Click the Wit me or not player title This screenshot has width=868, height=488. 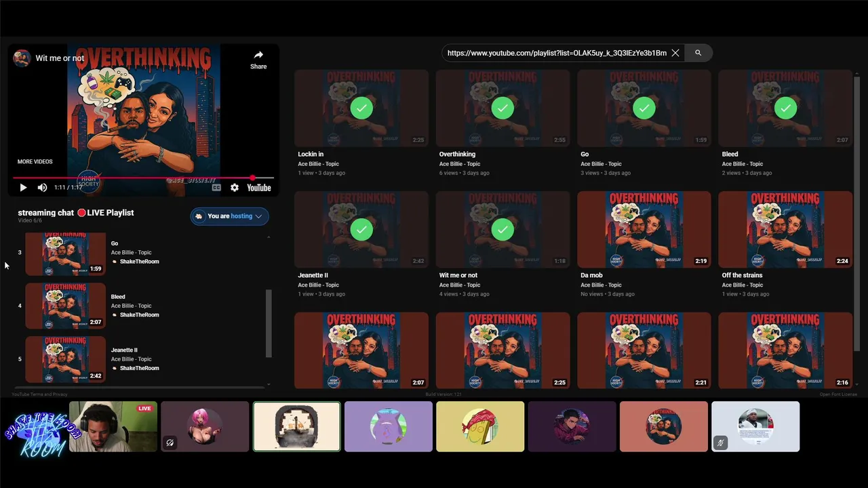(x=60, y=58)
